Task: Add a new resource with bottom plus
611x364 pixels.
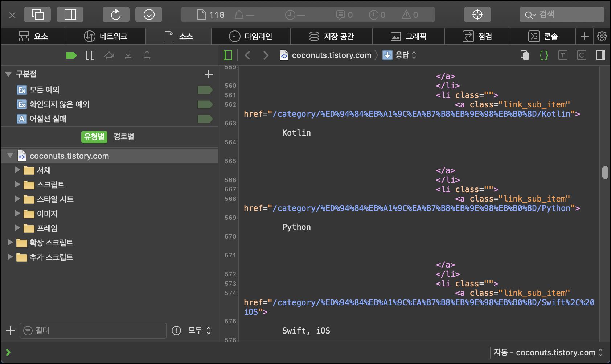Action: 11,330
